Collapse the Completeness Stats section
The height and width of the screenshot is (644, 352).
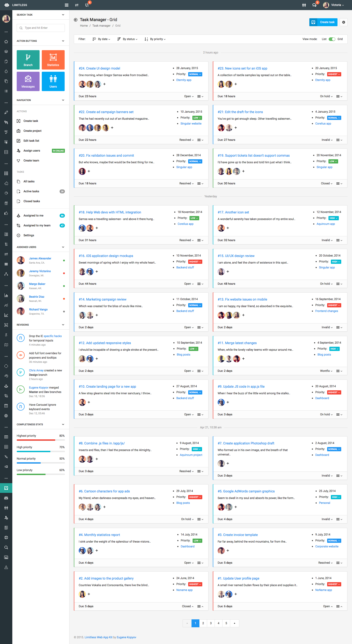click(63, 424)
